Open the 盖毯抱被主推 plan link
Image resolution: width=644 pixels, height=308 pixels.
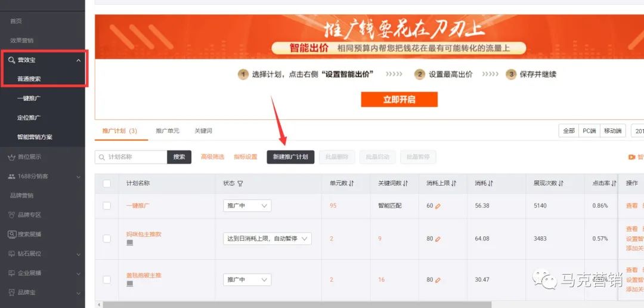[144, 275]
